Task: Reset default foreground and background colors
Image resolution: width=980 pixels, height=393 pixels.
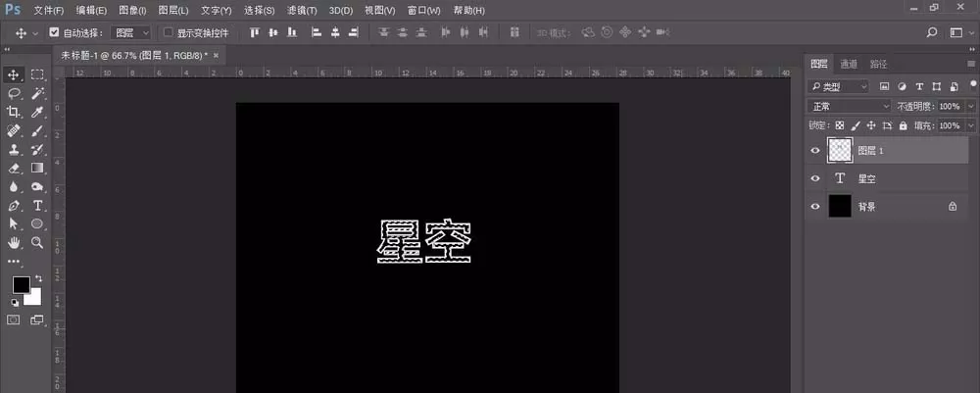Action: pos(15,303)
